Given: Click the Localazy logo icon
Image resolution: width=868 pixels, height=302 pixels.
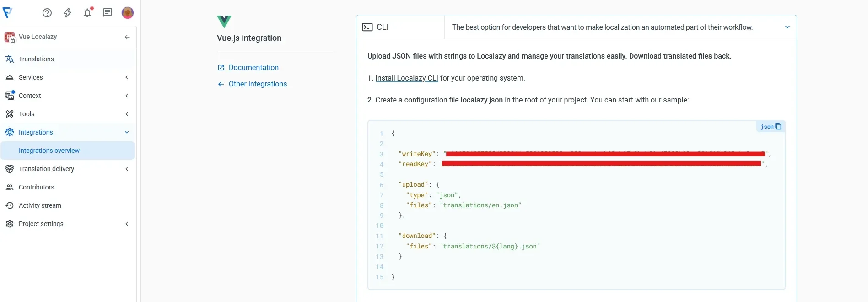Looking at the screenshot, I should pos(7,12).
